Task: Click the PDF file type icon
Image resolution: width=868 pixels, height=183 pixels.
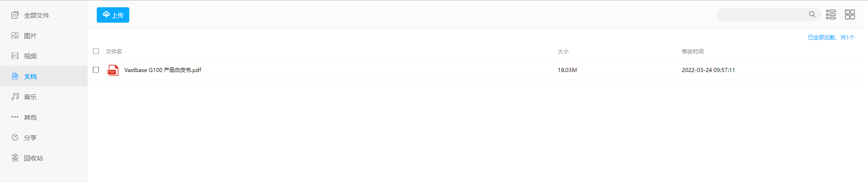Action: pyautogui.click(x=113, y=70)
